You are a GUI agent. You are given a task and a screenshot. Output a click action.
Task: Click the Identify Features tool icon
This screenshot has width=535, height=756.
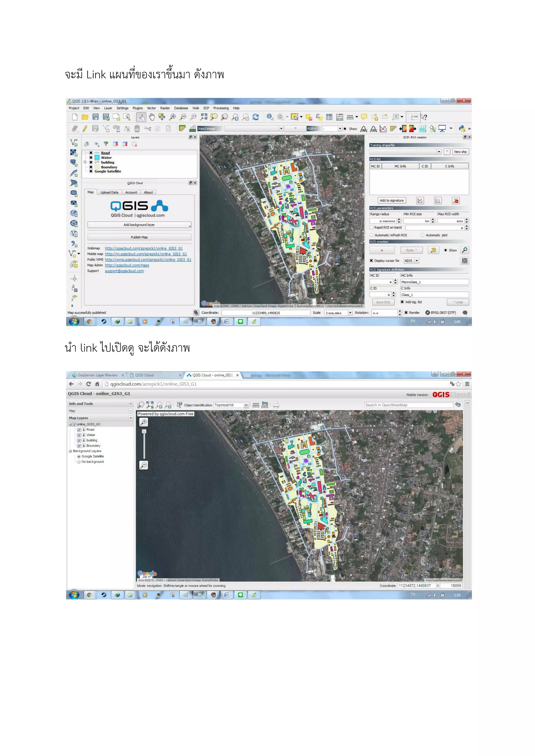(270, 117)
